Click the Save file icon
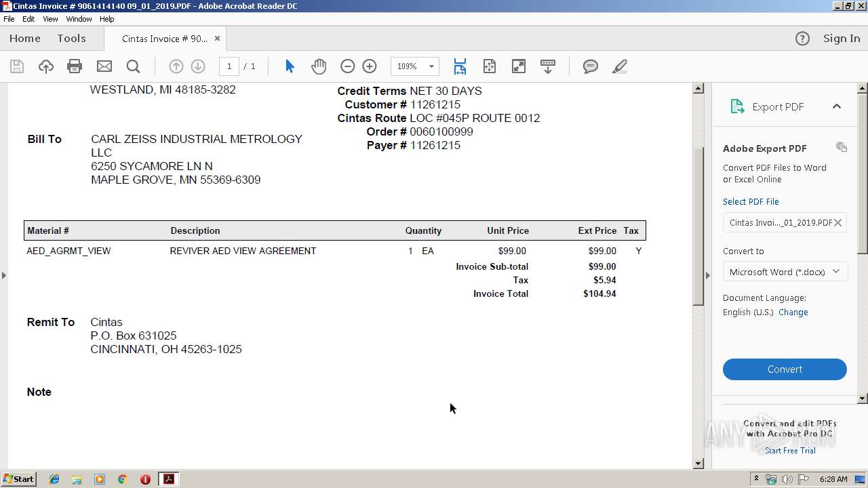The image size is (868, 488). click(17, 66)
